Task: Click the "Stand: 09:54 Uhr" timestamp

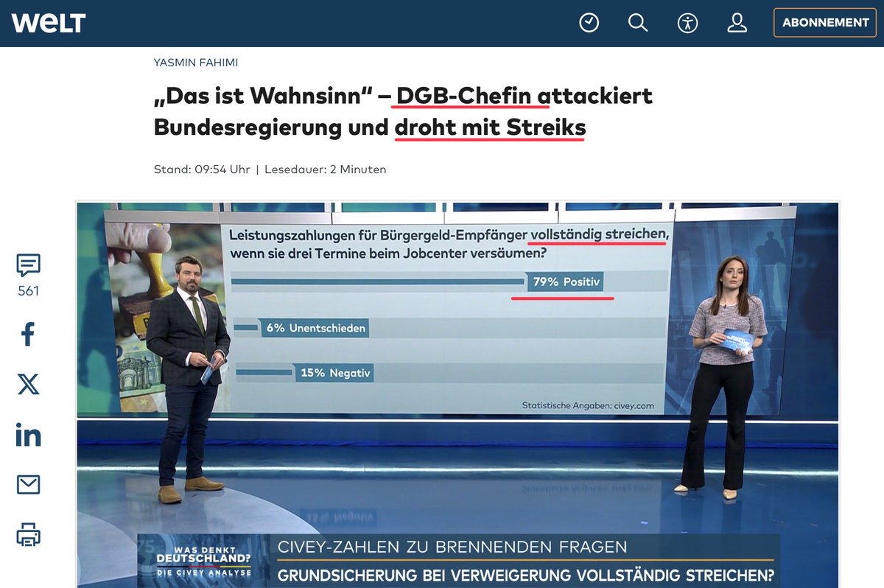Action: coord(202,169)
